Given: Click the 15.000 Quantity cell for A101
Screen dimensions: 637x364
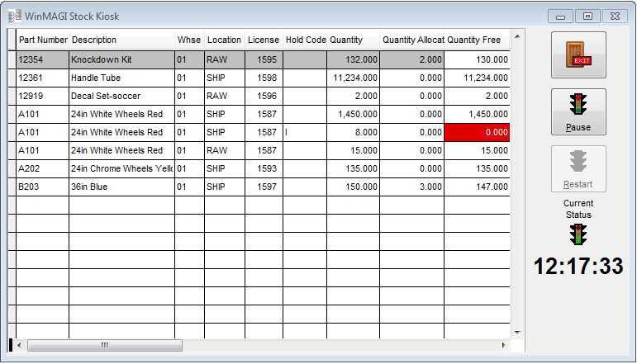Looking at the screenshot, I should [x=353, y=150].
